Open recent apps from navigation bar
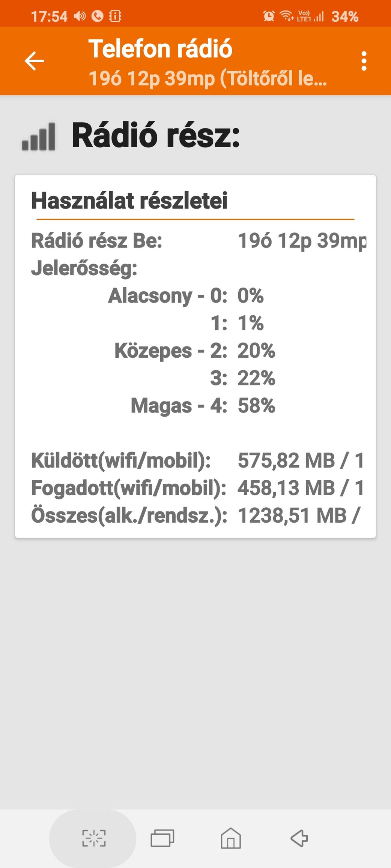This screenshot has height=868, width=391. click(162, 838)
